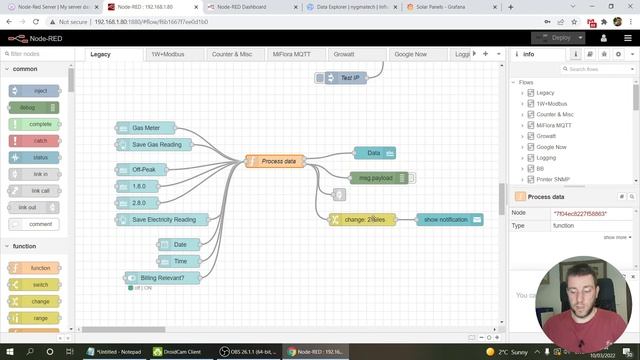Open the Node-RED hamburger main menu
Viewport: 640px width, 360px height.
pyautogui.click(x=628, y=38)
